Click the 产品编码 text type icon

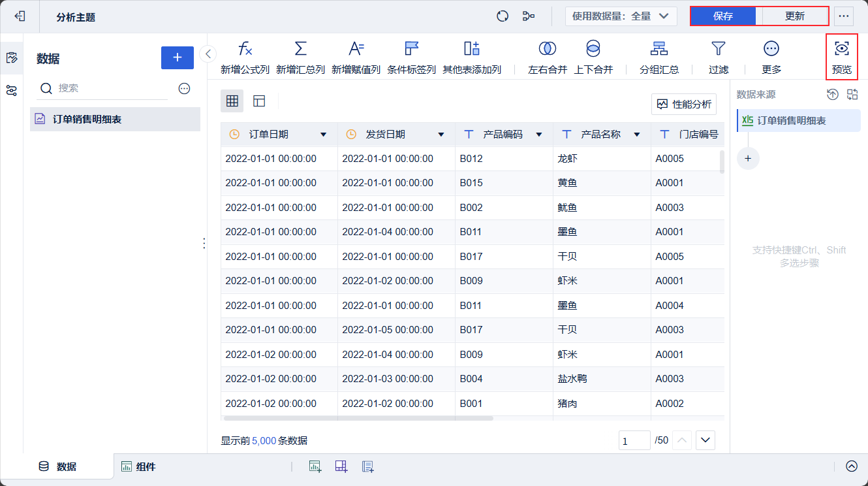click(468, 135)
